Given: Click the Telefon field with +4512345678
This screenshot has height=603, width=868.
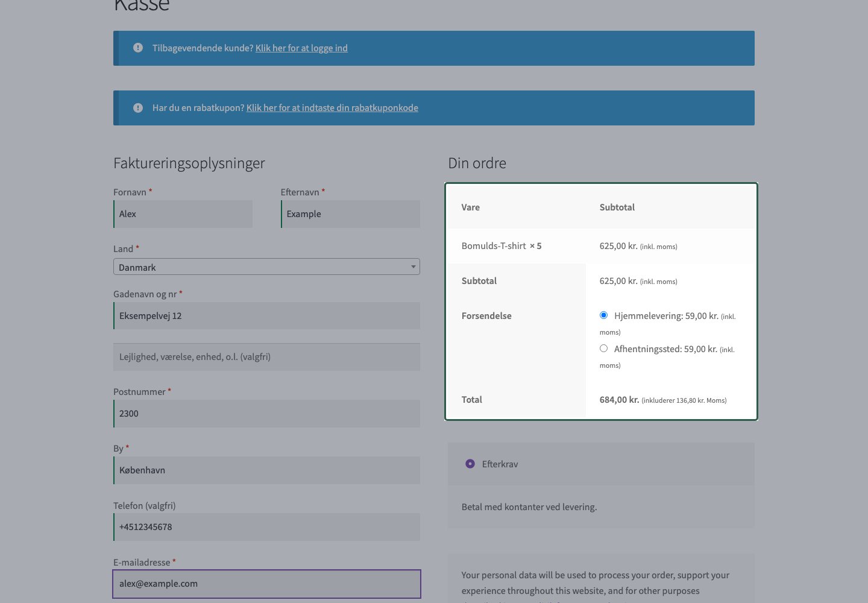Looking at the screenshot, I should [266, 527].
